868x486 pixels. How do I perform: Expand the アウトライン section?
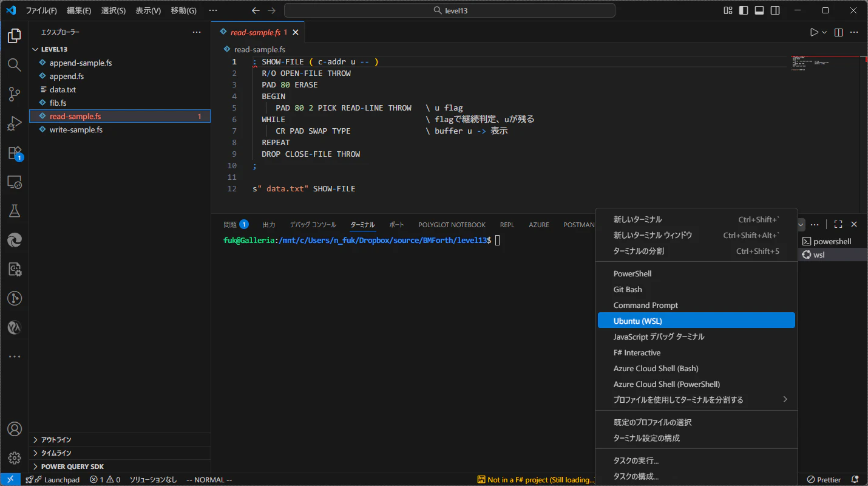[x=56, y=440]
